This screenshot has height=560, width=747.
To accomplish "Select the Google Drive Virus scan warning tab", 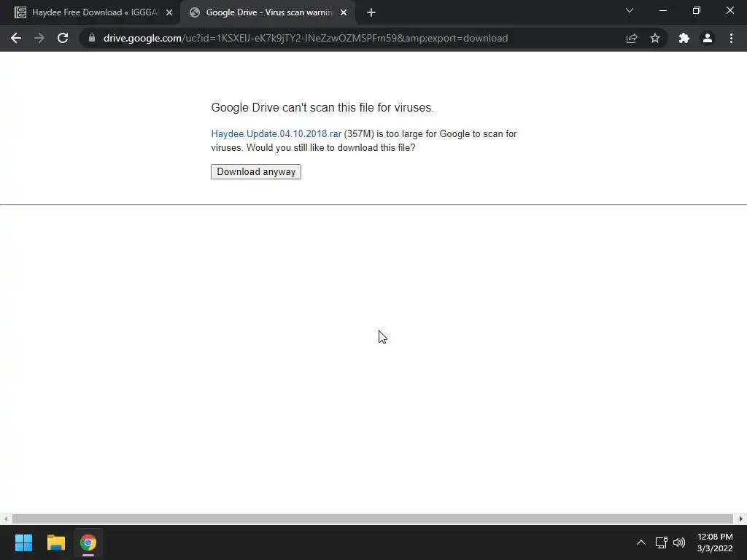I will [268, 12].
